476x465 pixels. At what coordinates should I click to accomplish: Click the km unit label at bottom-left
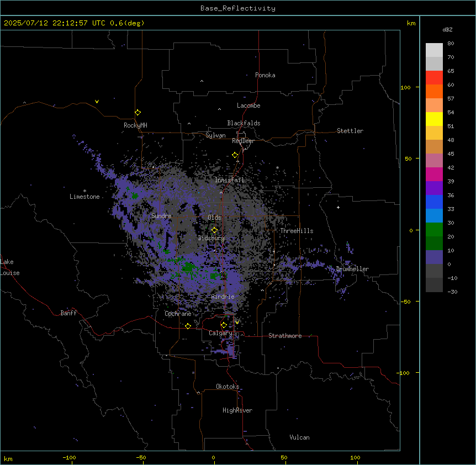(8, 458)
